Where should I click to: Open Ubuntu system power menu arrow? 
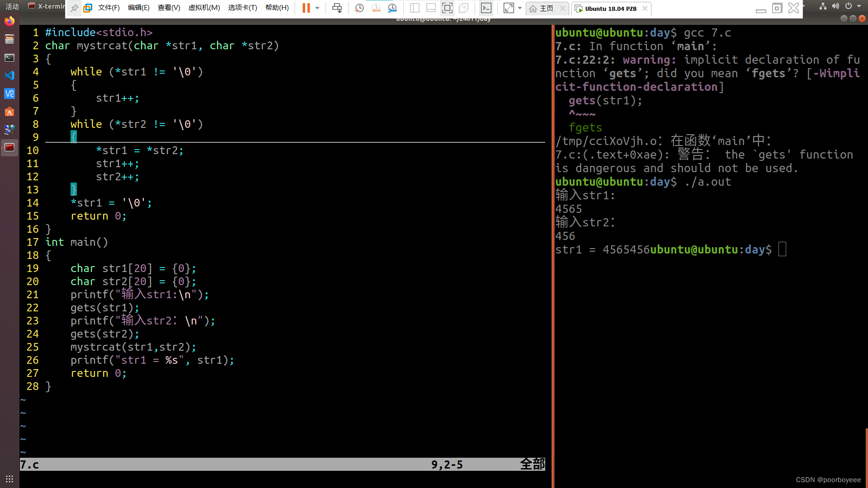point(859,6)
